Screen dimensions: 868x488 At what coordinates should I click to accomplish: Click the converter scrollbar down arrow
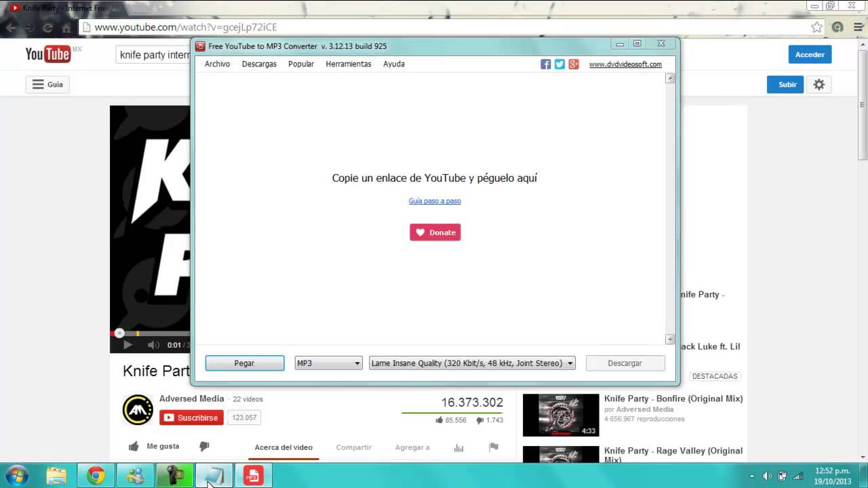click(670, 339)
